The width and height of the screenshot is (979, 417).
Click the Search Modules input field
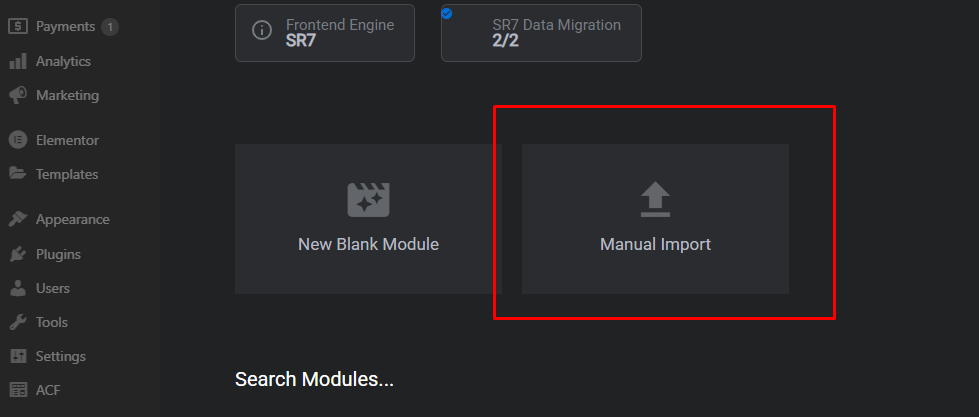point(314,380)
